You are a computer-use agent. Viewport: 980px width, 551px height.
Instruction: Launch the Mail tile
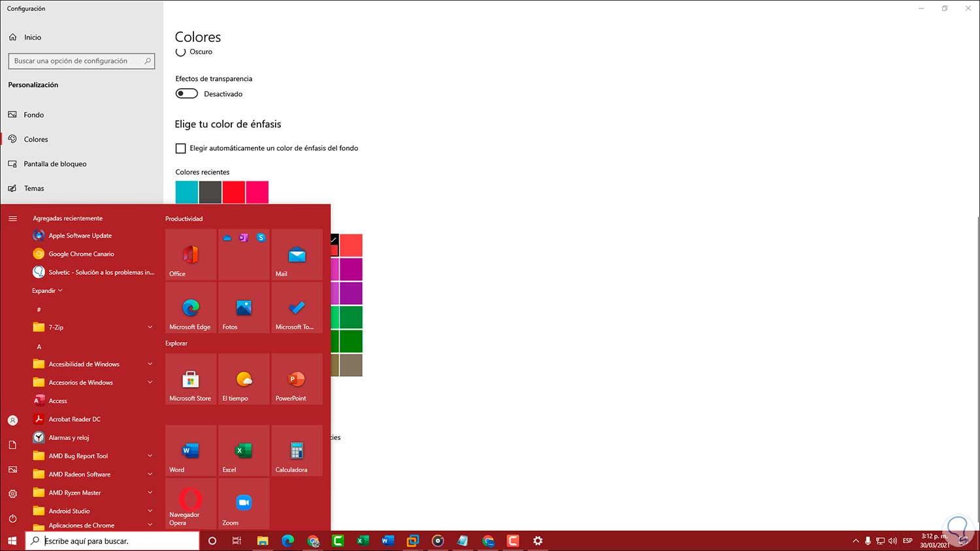[x=297, y=255]
